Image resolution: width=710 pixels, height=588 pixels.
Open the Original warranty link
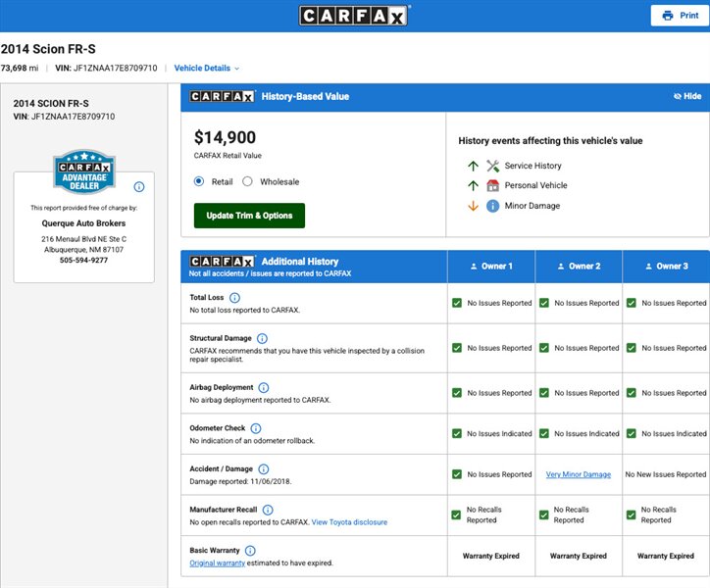(x=218, y=563)
